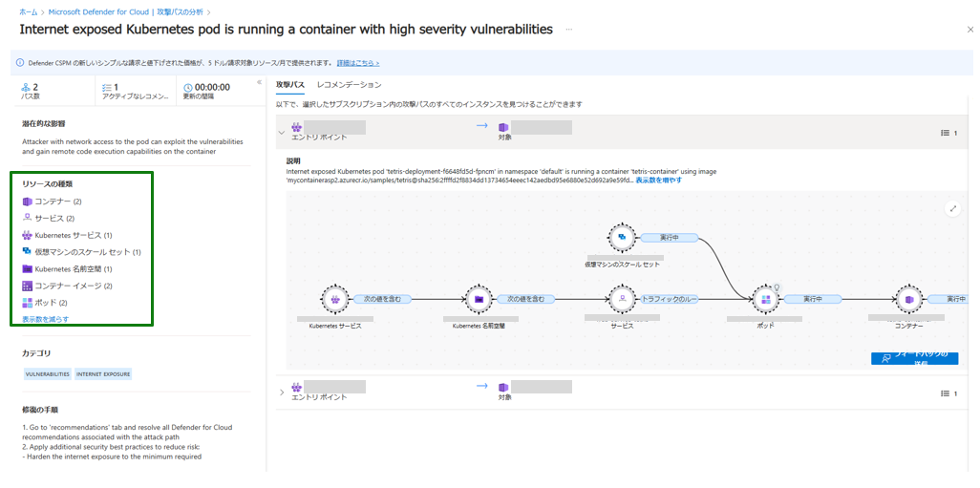
Task: Select the ポッド node in attack path
Action: point(765,299)
